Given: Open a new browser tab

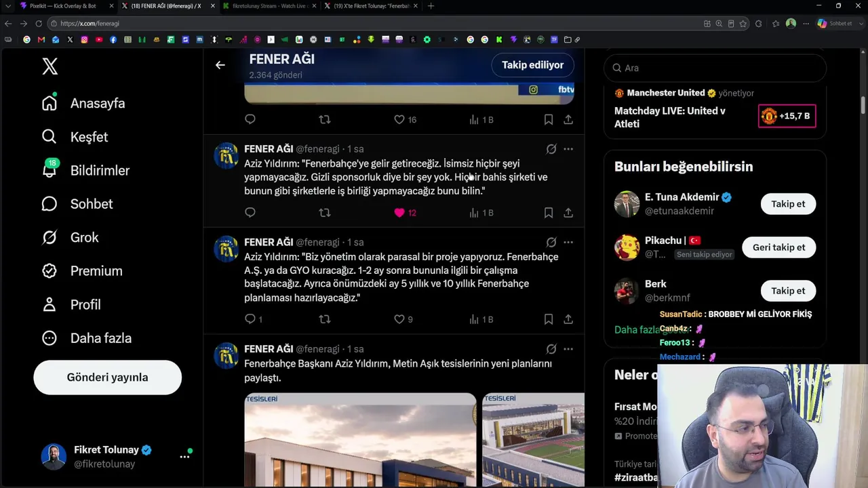Looking at the screenshot, I should tap(431, 6).
